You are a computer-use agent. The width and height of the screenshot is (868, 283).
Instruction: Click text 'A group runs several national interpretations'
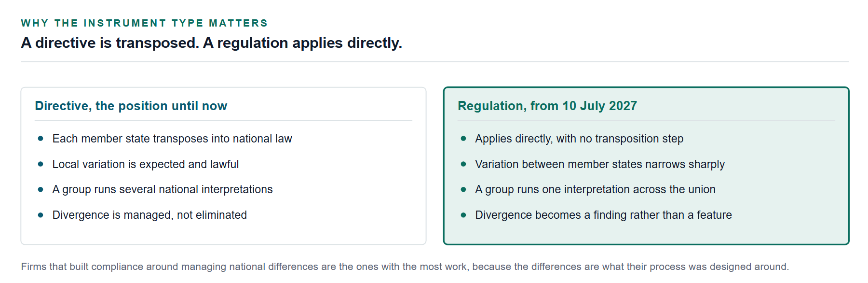point(163,189)
